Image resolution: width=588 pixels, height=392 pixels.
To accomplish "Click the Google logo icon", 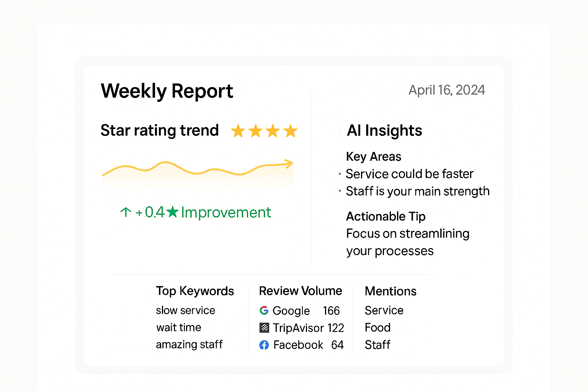I will pyautogui.click(x=264, y=310).
